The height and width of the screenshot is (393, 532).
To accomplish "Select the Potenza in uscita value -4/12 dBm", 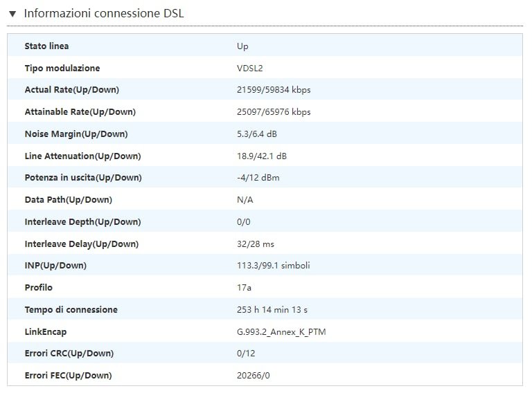I will [x=258, y=178].
